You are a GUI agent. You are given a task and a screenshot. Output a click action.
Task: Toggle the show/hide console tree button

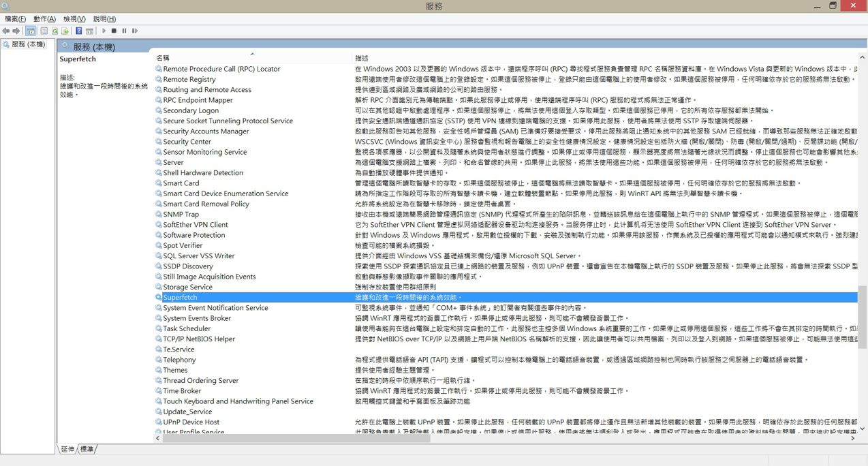click(x=31, y=31)
